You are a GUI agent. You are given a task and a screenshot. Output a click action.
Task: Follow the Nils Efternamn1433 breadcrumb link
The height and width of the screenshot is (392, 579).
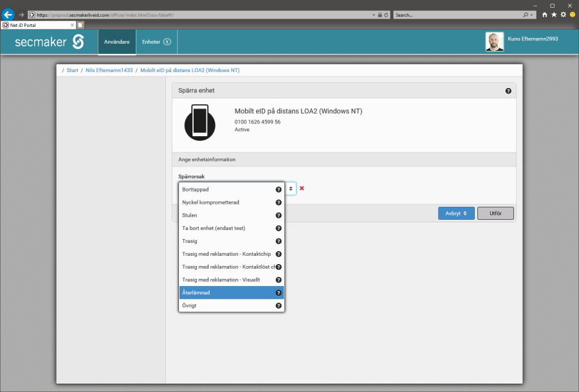pos(109,70)
